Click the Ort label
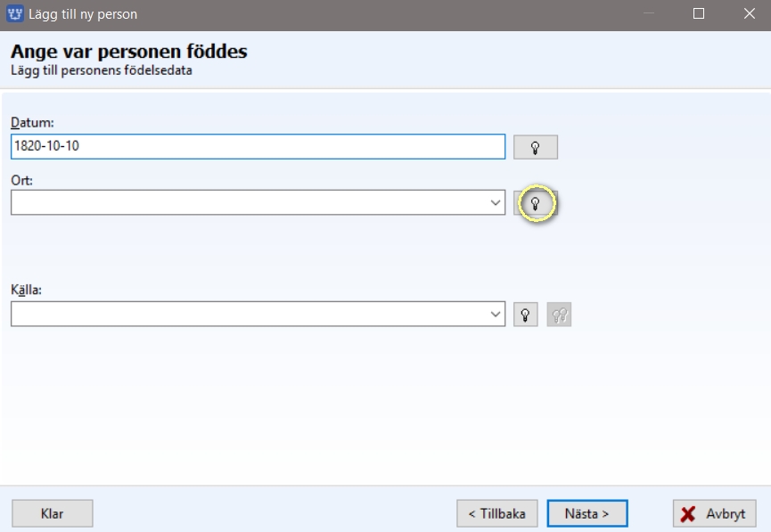 pos(21,180)
